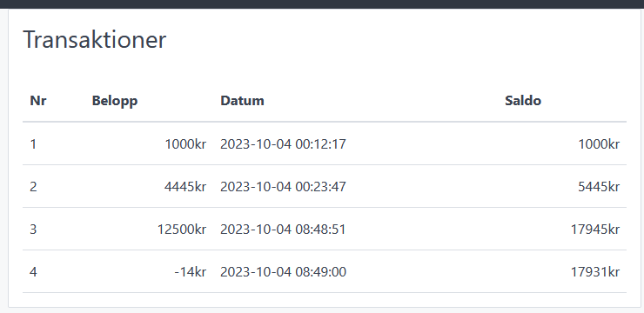The height and width of the screenshot is (313, 644).
Task: Select transaction number 3 cell
Action: coord(34,229)
